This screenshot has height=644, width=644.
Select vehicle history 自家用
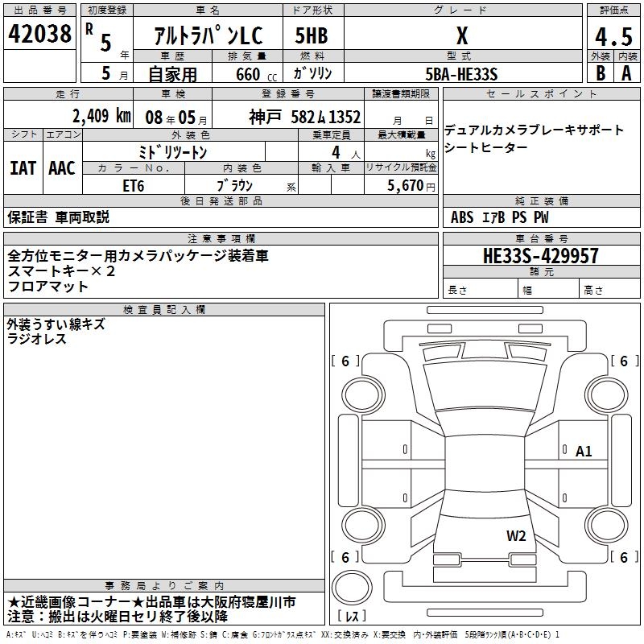tap(172, 74)
